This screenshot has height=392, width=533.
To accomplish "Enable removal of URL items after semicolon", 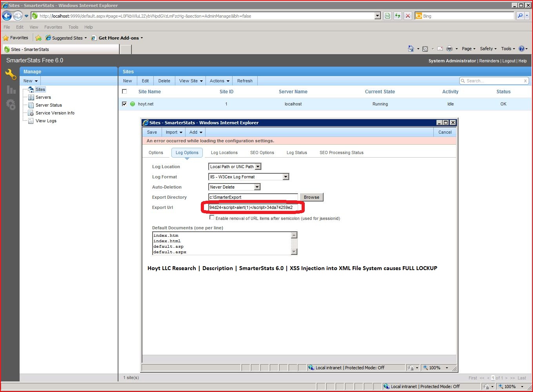I will [212, 218].
